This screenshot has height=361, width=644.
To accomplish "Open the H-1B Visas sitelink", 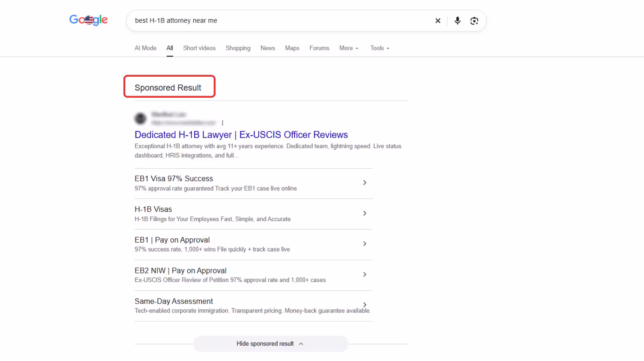I will tap(153, 209).
